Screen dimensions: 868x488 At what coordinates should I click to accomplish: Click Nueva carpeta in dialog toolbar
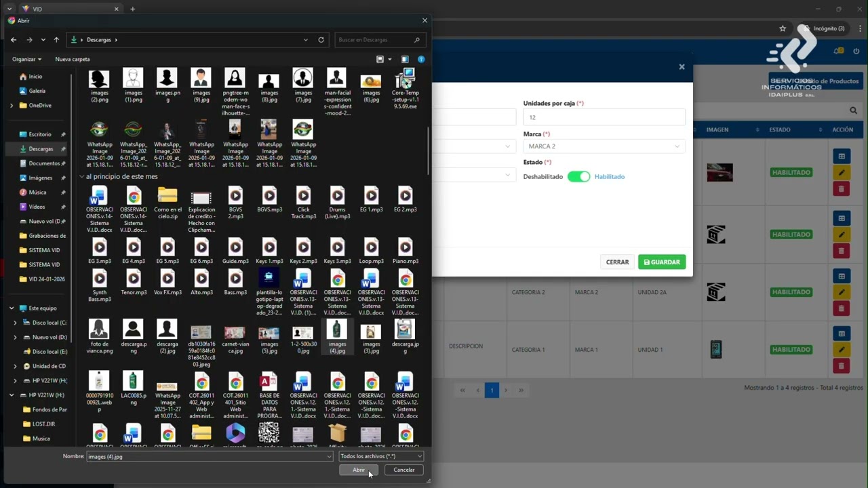73,60
